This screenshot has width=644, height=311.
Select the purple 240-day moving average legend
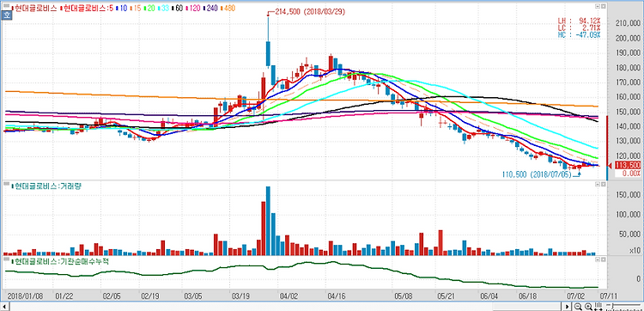210,9
